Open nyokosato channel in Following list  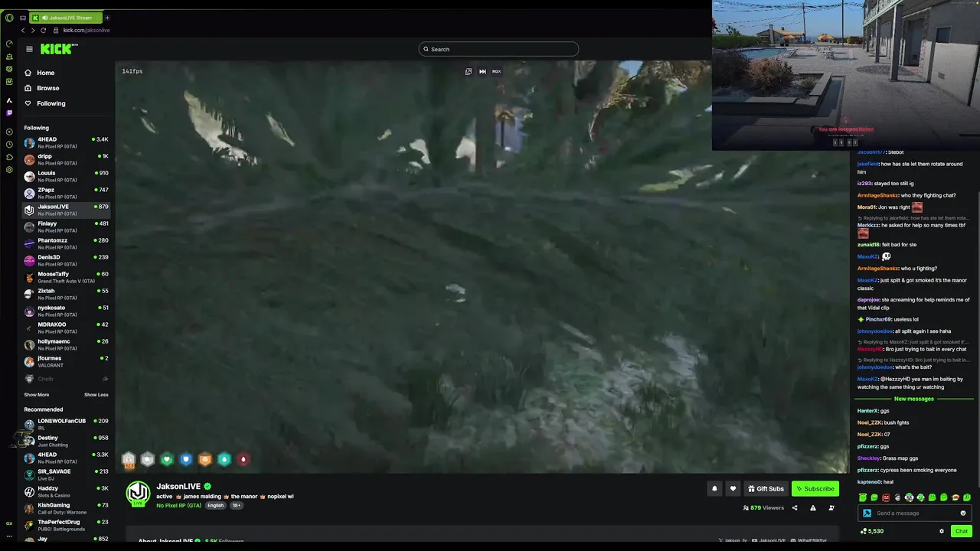pos(66,311)
